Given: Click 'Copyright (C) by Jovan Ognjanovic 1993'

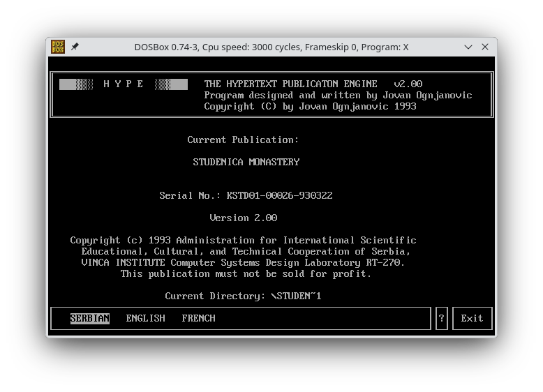Looking at the screenshot, I should pos(310,106).
